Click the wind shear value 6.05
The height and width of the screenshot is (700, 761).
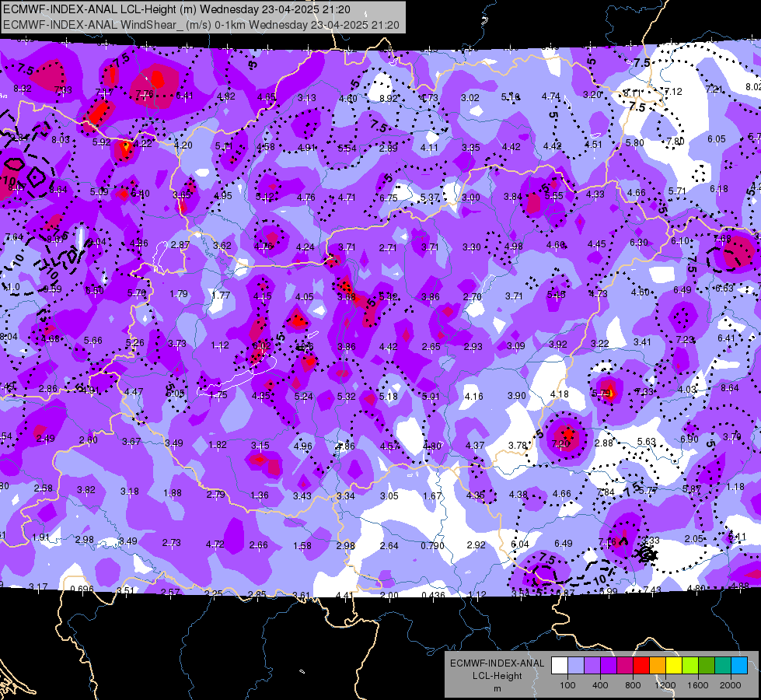pos(717,139)
